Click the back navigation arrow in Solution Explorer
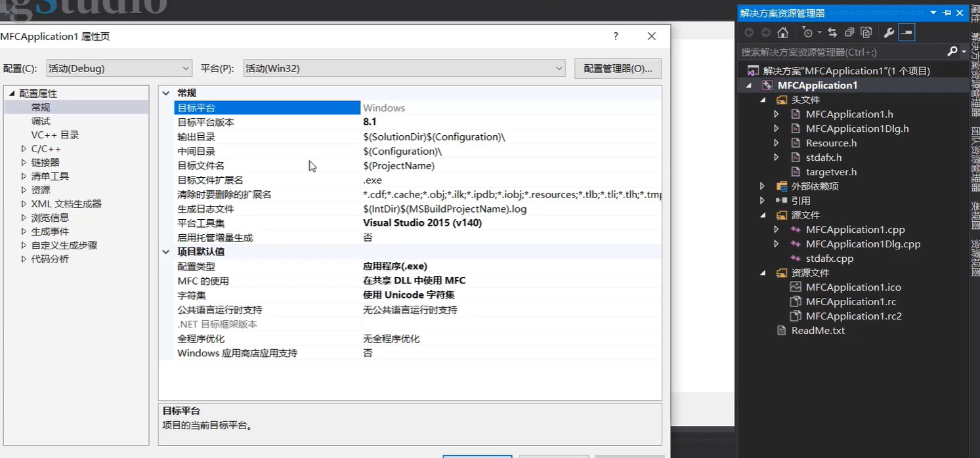 [749, 31]
